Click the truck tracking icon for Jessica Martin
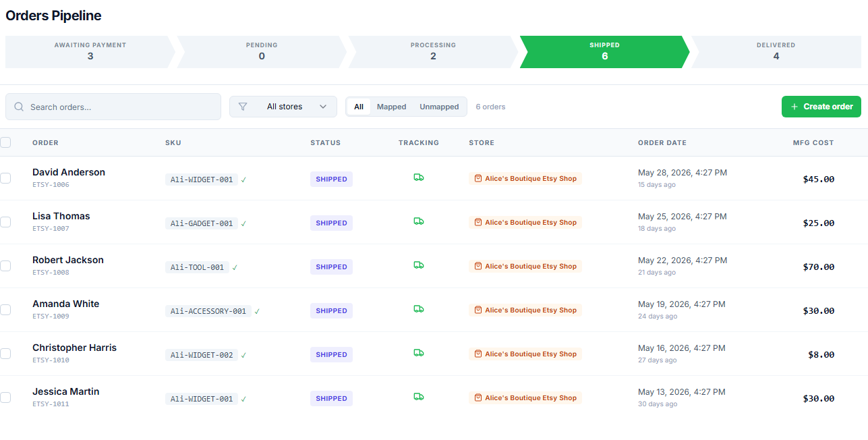The height and width of the screenshot is (440, 868). 419,397
